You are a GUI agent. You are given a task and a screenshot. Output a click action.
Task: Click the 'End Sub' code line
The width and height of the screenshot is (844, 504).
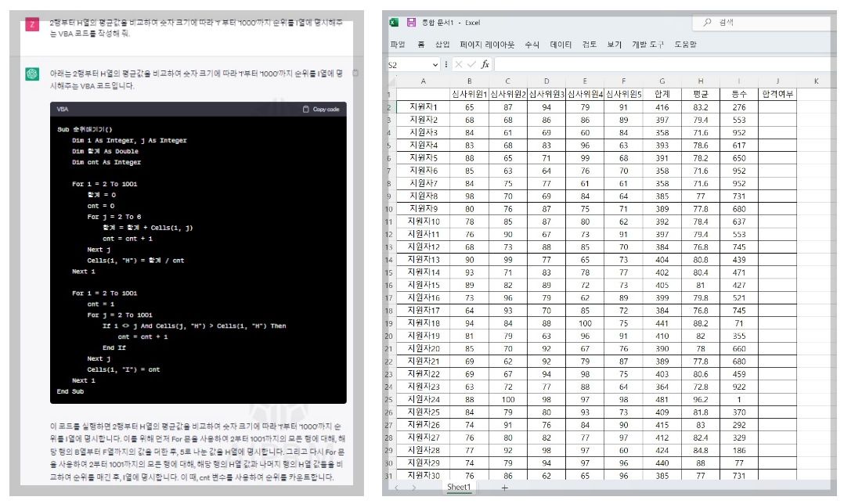70,391
